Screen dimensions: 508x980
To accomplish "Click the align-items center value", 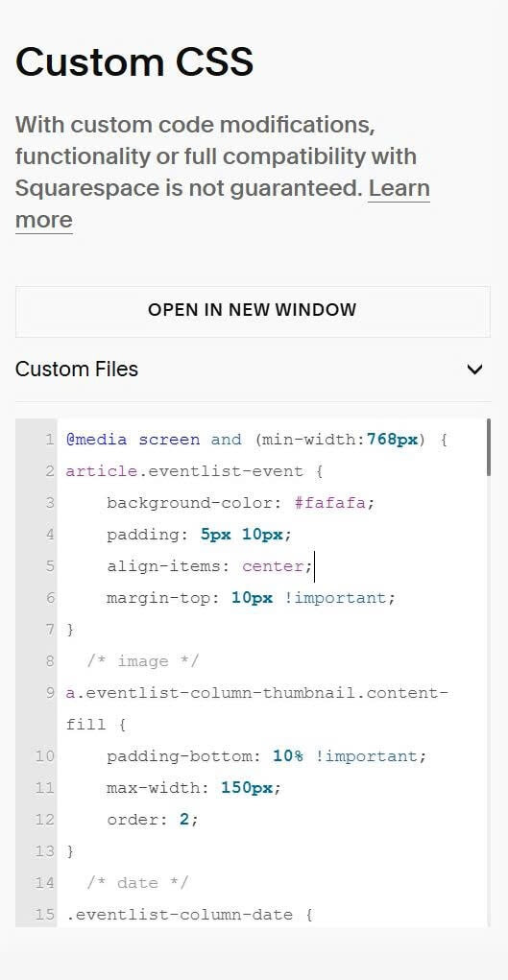I will [x=273, y=566].
